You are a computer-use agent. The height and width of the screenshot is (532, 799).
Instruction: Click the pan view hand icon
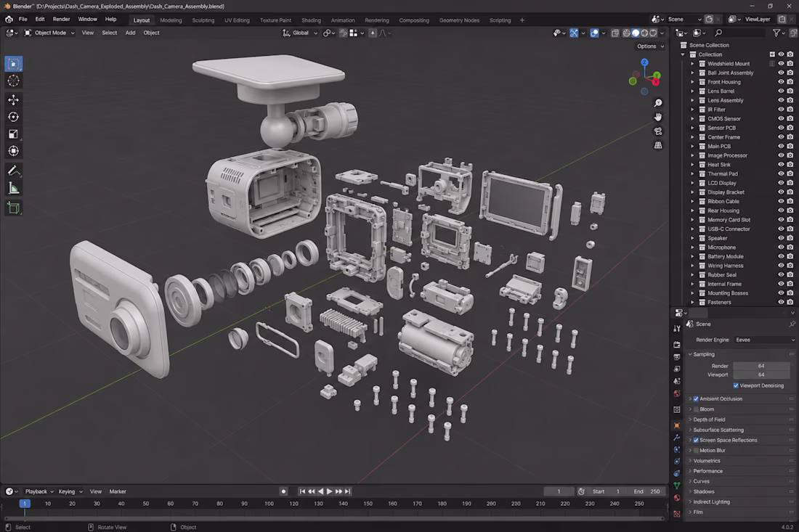point(658,117)
